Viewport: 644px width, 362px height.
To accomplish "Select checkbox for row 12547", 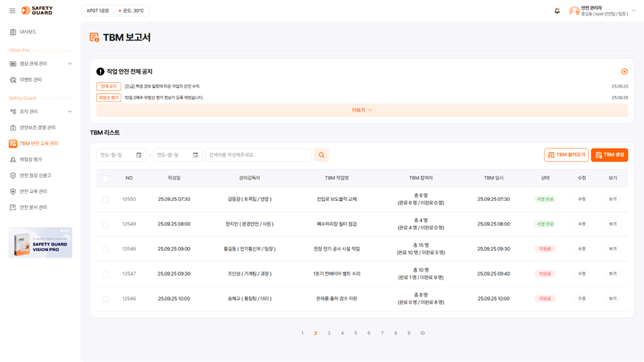I will (106, 274).
